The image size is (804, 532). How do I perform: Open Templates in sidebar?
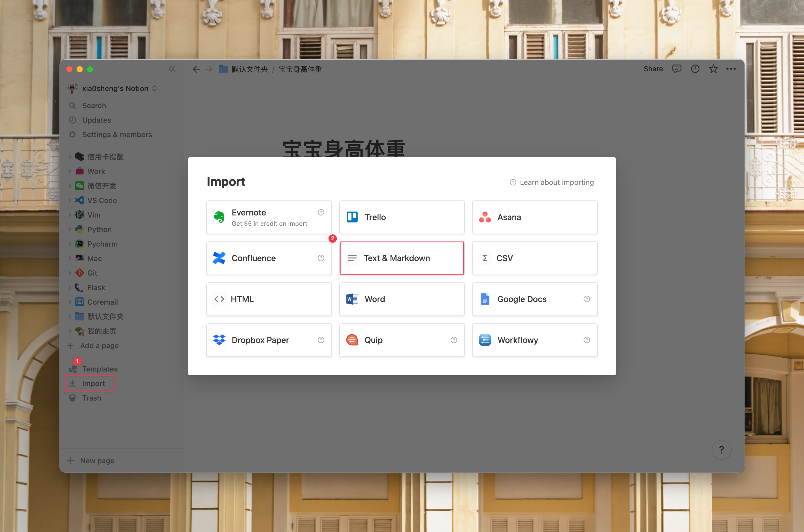tap(99, 369)
